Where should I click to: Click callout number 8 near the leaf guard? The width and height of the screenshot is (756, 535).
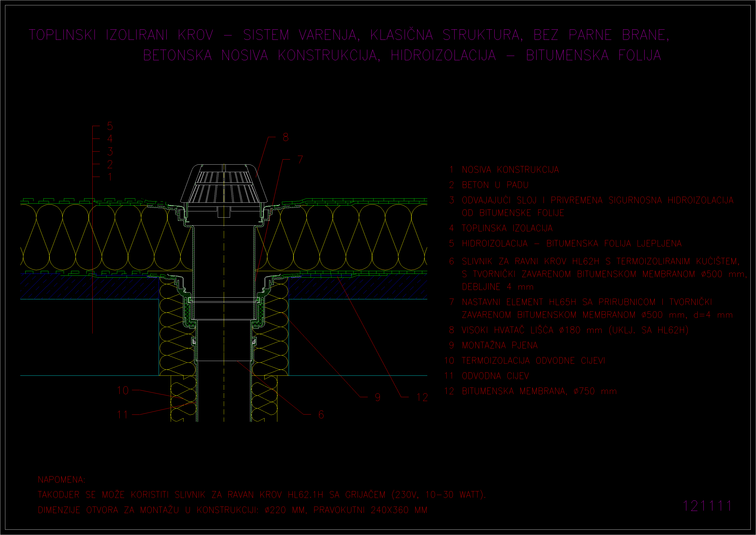coord(285,137)
